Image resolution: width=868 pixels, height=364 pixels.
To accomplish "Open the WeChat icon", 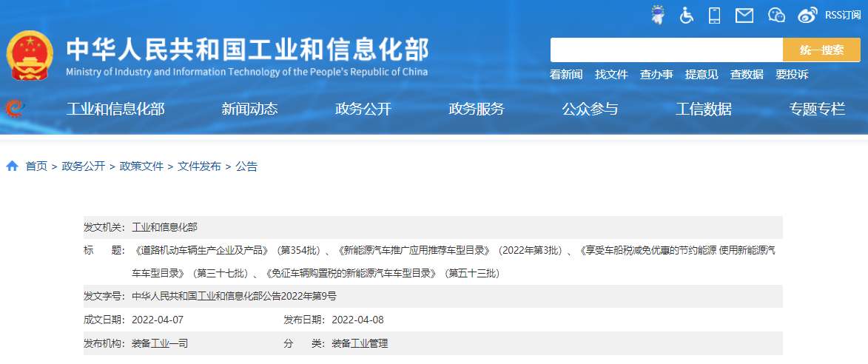I will 776,15.
